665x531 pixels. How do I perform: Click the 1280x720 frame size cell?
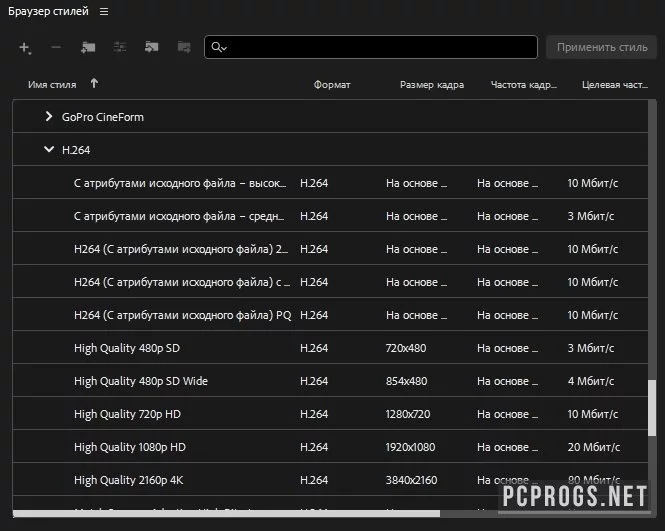pos(408,414)
